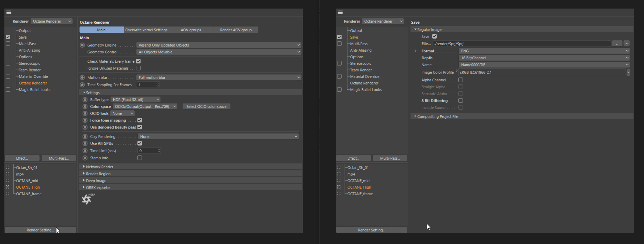This screenshot has height=244, width=644.
Task: Activate OCTANE_mid preset icon in Octane Renderer settings window
Action: pyautogui.click(x=8, y=181)
